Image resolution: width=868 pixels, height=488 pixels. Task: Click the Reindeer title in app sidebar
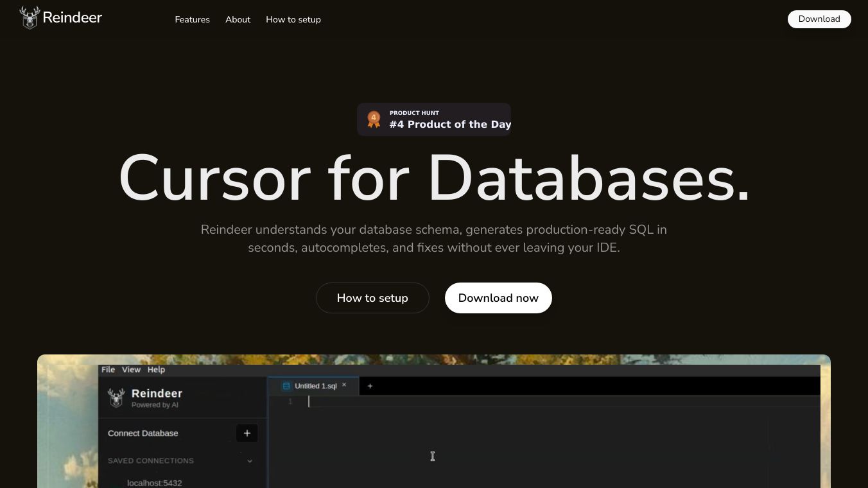point(157,393)
